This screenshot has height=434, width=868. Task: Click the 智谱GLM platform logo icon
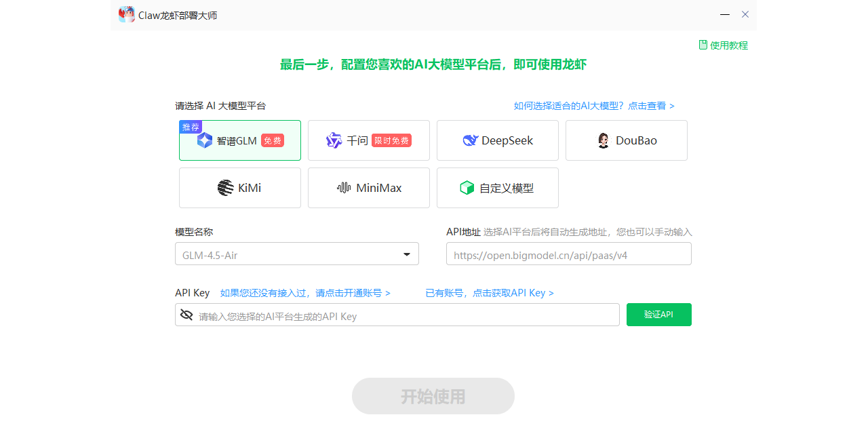pos(205,140)
